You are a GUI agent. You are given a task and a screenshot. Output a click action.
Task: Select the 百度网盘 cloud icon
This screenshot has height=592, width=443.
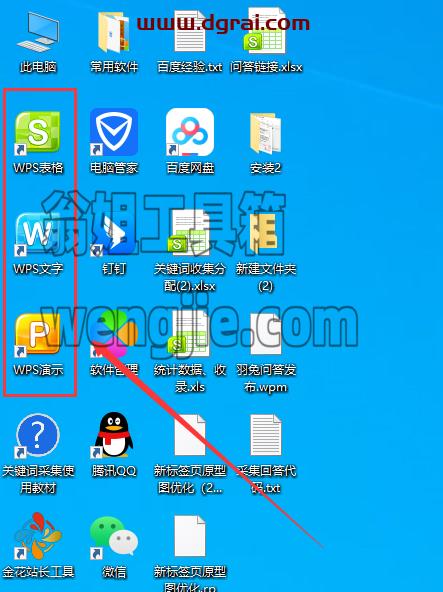click(x=190, y=132)
